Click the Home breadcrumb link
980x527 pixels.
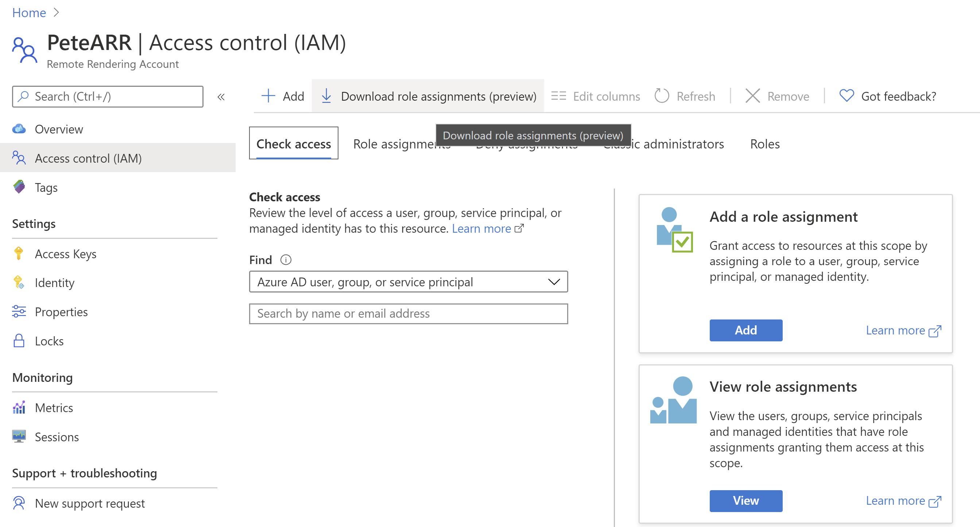click(29, 12)
